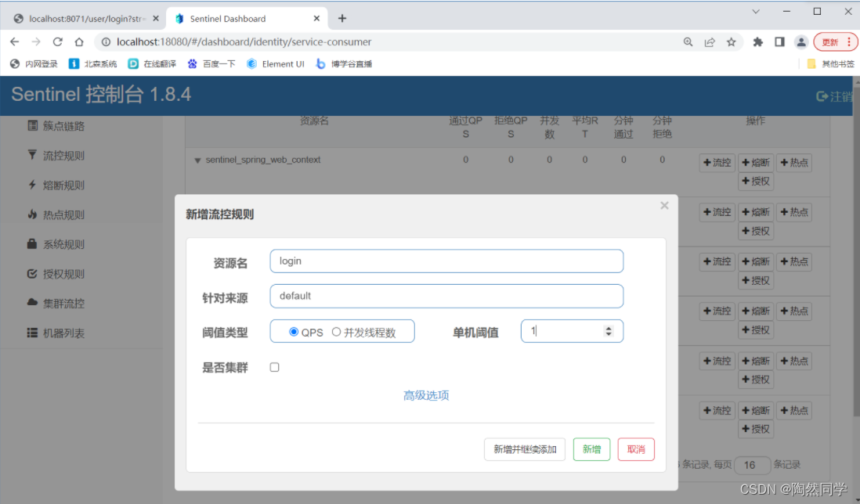Expand 高级选项 advanced options
The image size is (860, 504).
pyautogui.click(x=426, y=395)
